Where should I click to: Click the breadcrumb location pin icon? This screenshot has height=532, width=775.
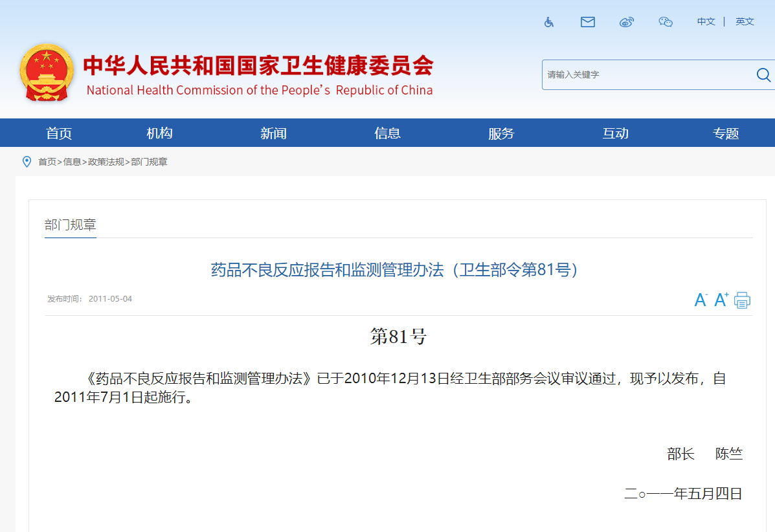coord(27,162)
